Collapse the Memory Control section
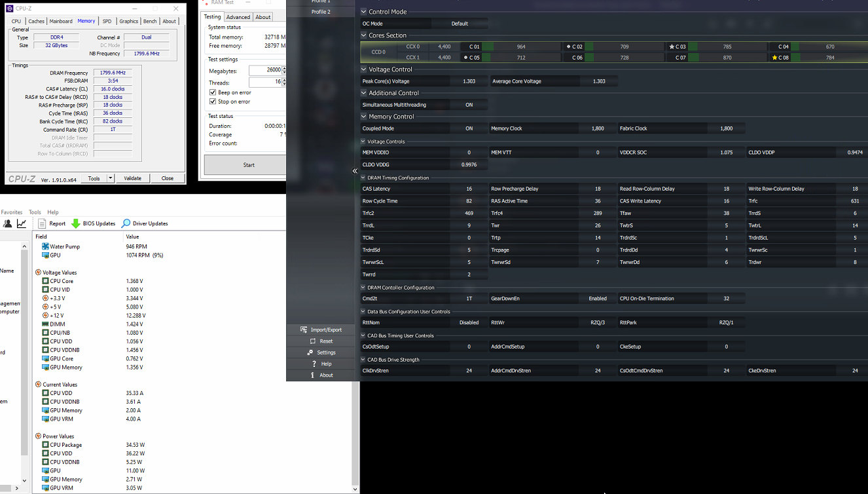Image resolution: width=868 pixels, height=494 pixels. pyautogui.click(x=364, y=117)
